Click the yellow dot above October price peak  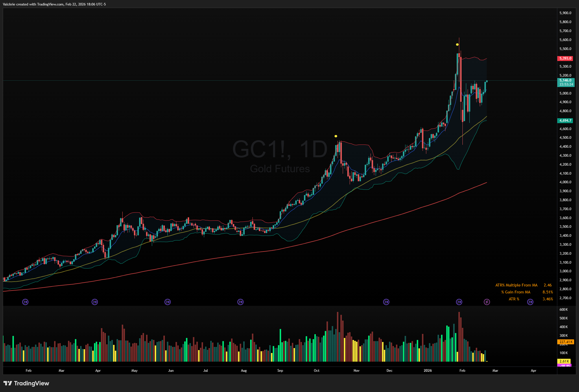[x=336, y=136]
